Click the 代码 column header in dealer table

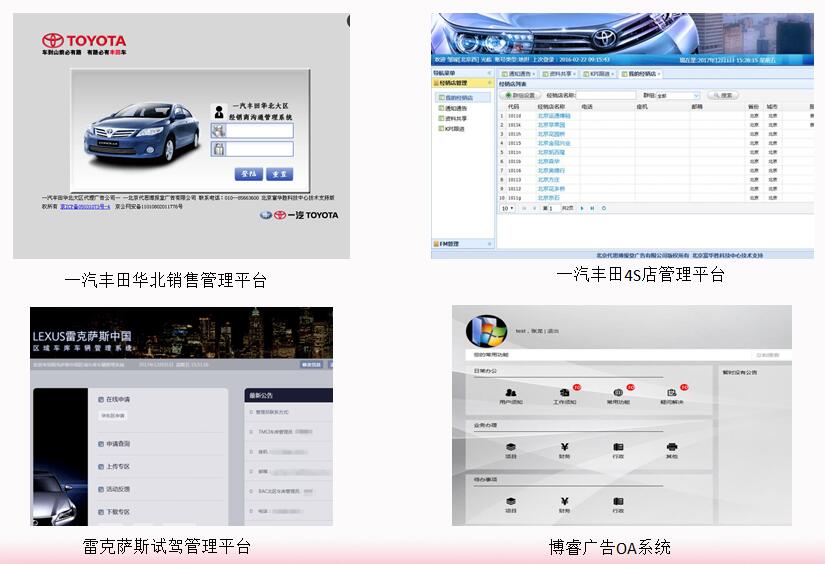(x=514, y=107)
